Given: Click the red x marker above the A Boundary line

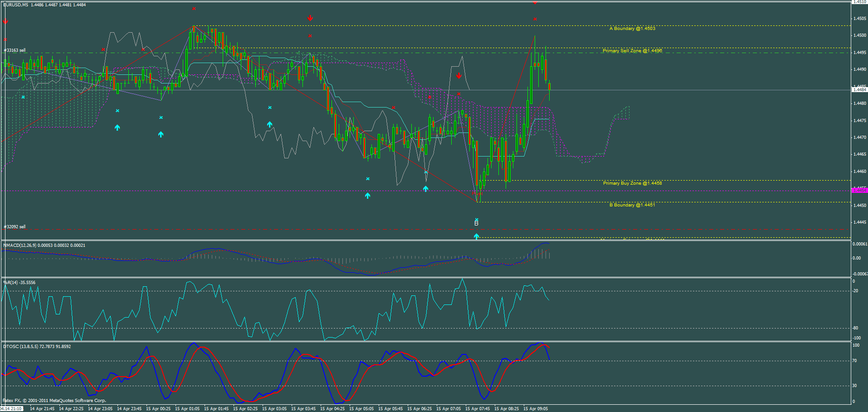Looking at the screenshot, I should pyautogui.click(x=534, y=19).
